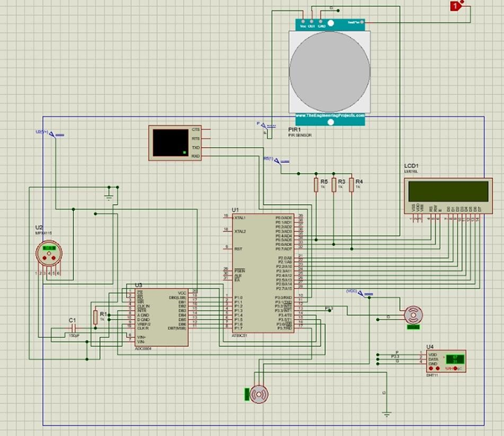This screenshot has width=504, height=436.
Task: Select the PIR1 sensor dome
Action: click(x=329, y=71)
